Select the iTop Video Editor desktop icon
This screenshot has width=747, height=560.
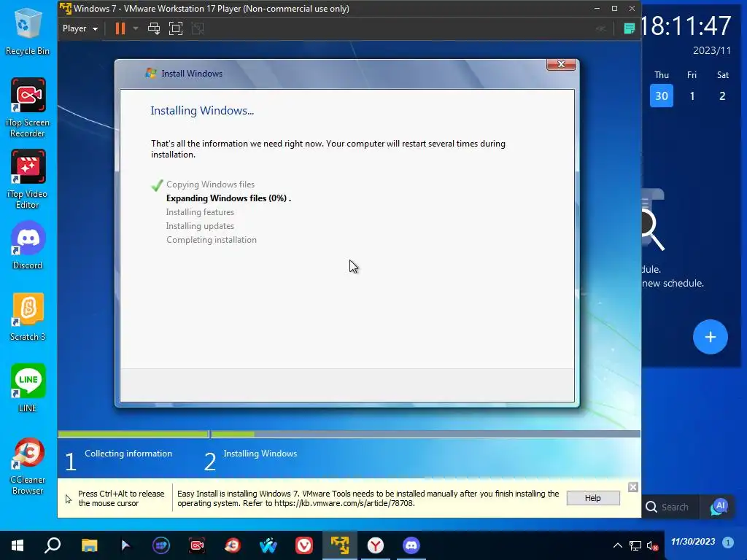coord(28,179)
